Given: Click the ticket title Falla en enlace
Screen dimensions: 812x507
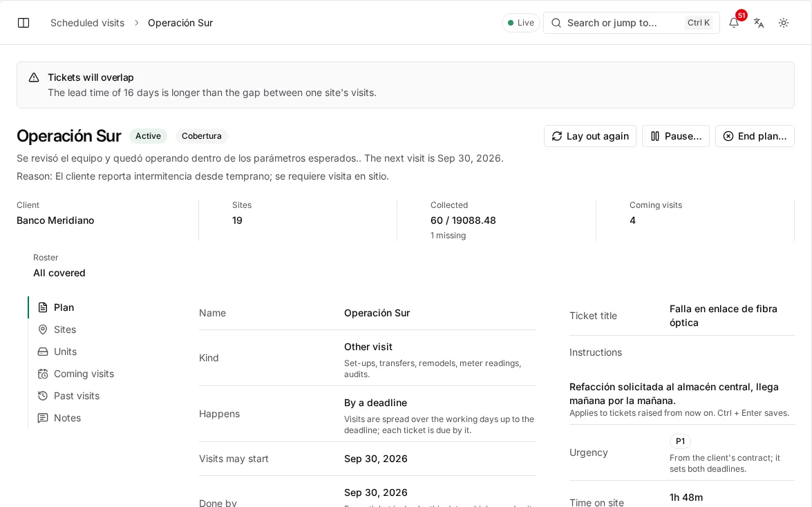Looking at the screenshot, I should point(723,316).
